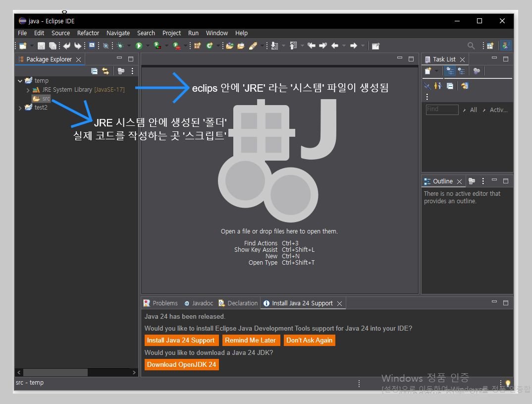This screenshot has height=404, width=532.
Task: Open the Debug dropdown arrow
Action: click(129, 46)
